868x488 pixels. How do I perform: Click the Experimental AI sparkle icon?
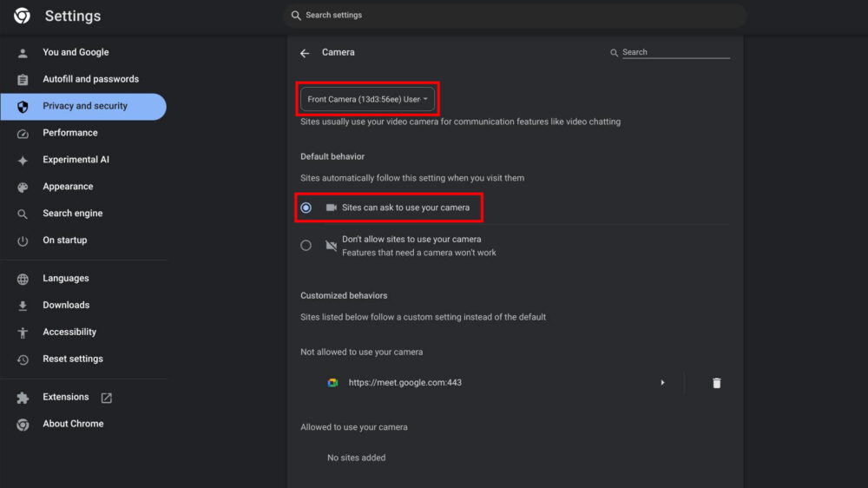click(23, 161)
